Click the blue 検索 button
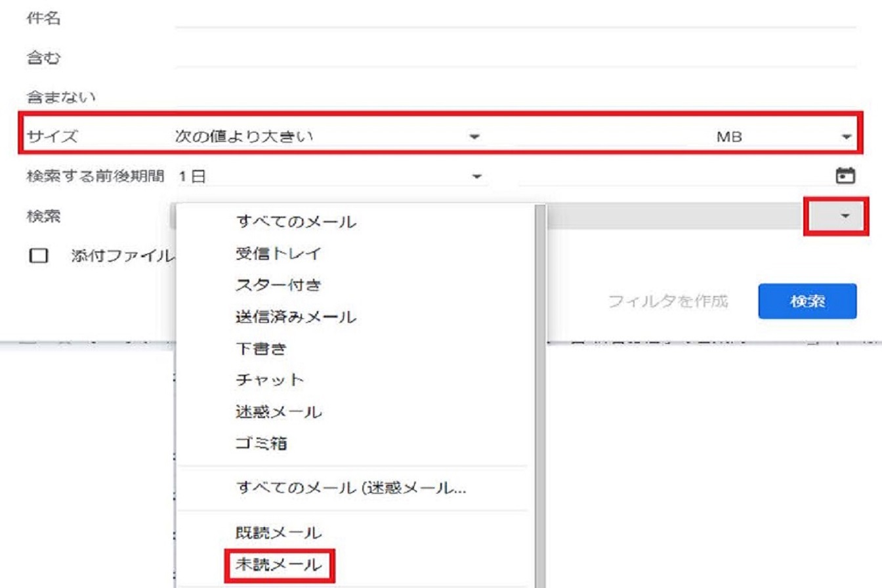Image resolution: width=882 pixels, height=588 pixels. [x=807, y=301]
